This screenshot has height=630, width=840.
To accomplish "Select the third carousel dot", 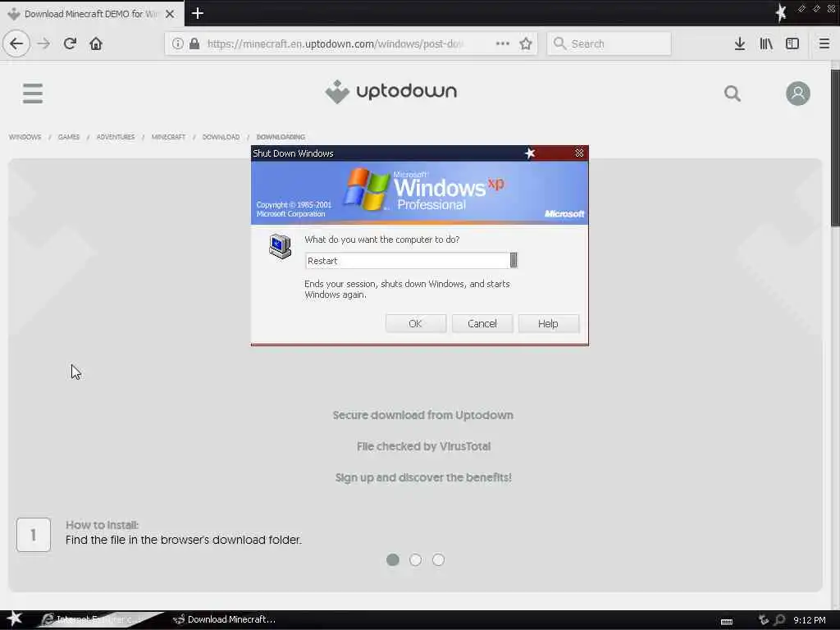I will pos(438,559).
